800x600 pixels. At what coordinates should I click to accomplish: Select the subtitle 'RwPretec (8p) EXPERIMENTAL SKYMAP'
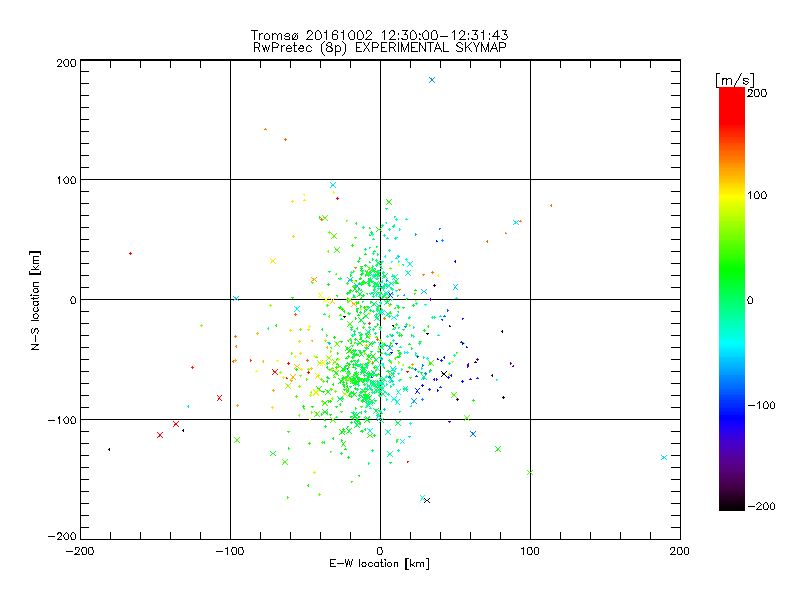click(380, 48)
